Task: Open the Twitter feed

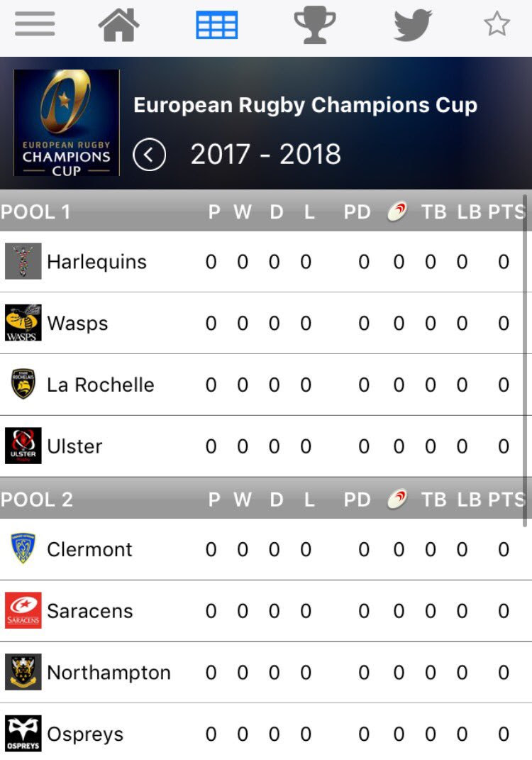Action: click(413, 26)
